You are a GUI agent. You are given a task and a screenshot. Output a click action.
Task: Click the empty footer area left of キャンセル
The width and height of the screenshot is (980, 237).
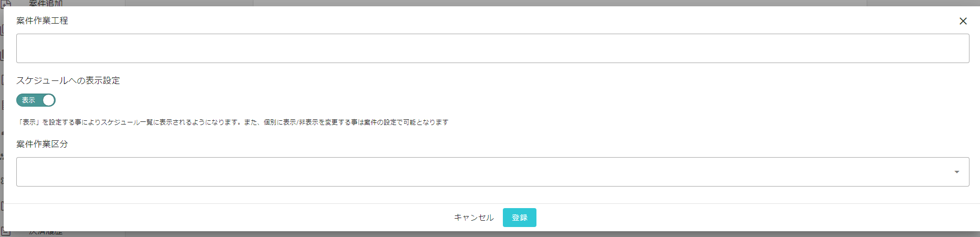(226, 218)
